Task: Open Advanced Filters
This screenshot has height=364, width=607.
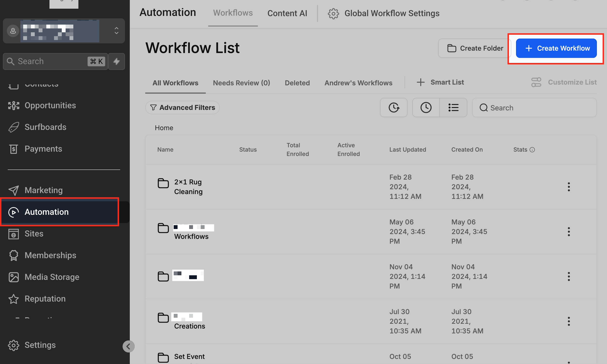Action: point(182,108)
